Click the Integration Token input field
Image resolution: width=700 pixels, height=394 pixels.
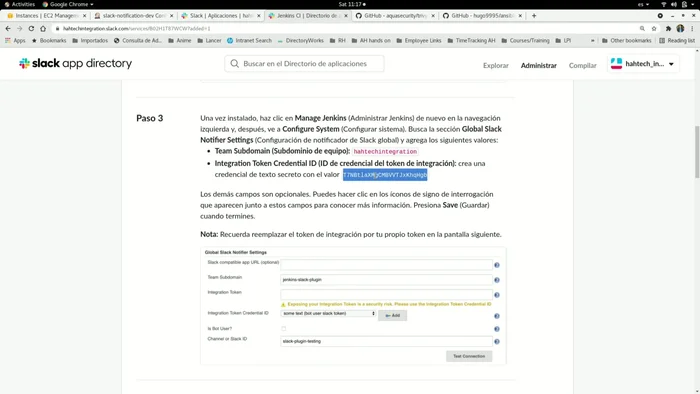tap(386, 294)
